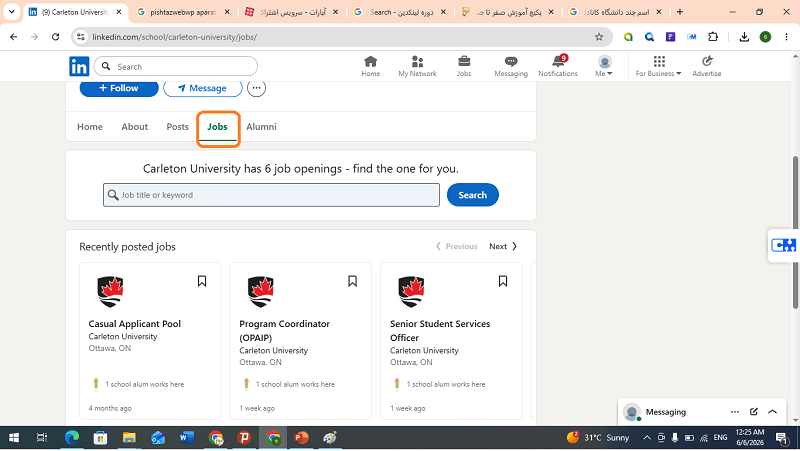
Task: Open Chrome three-dot menu
Action: coord(786,37)
